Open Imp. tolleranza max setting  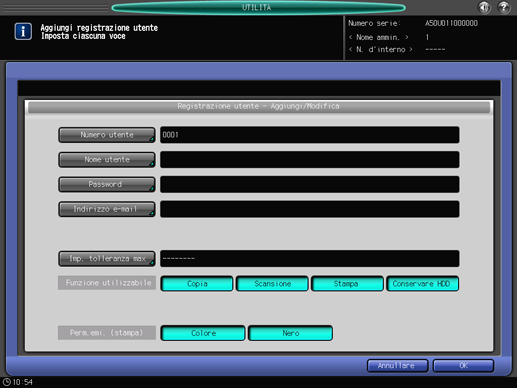coord(107,258)
